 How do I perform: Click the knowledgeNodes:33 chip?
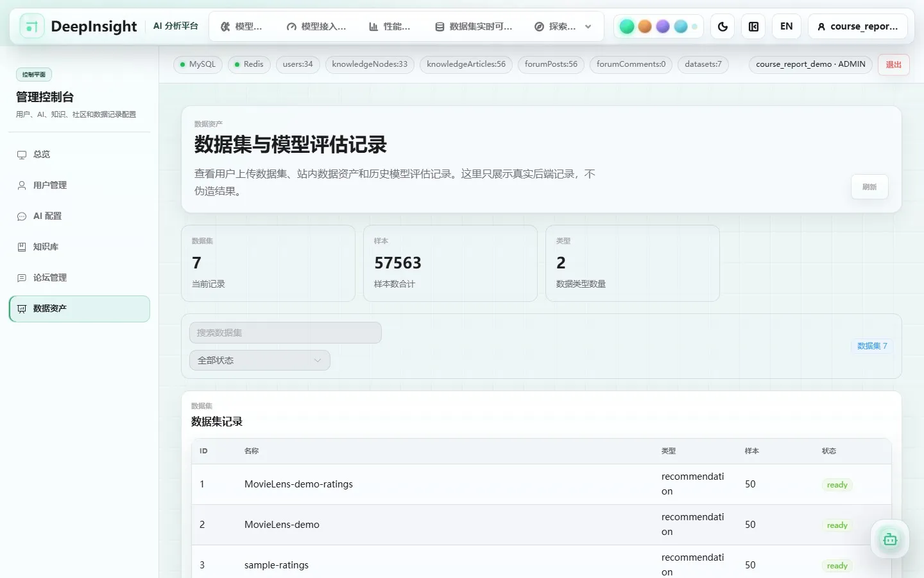point(370,64)
